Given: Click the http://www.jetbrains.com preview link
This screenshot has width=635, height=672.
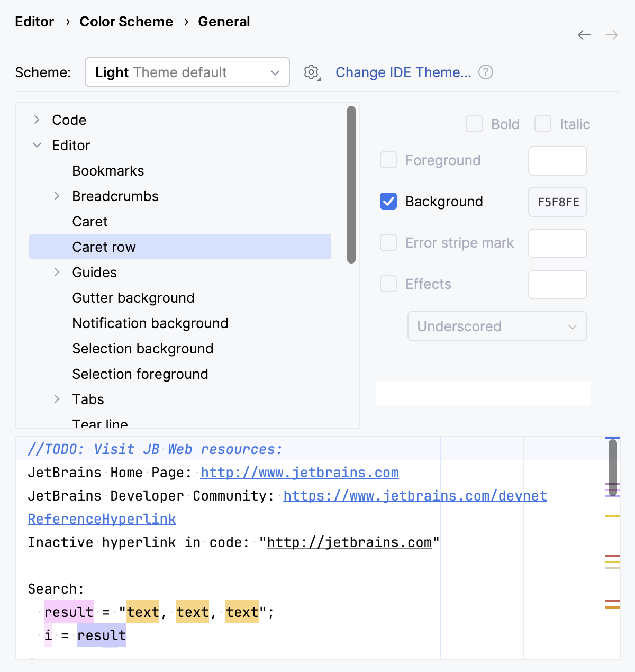Looking at the screenshot, I should 300,473.
